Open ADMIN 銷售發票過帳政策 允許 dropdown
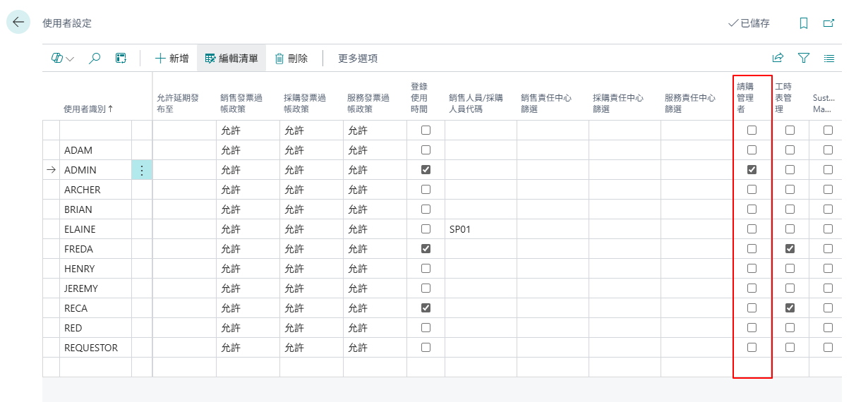 coord(248,170)
